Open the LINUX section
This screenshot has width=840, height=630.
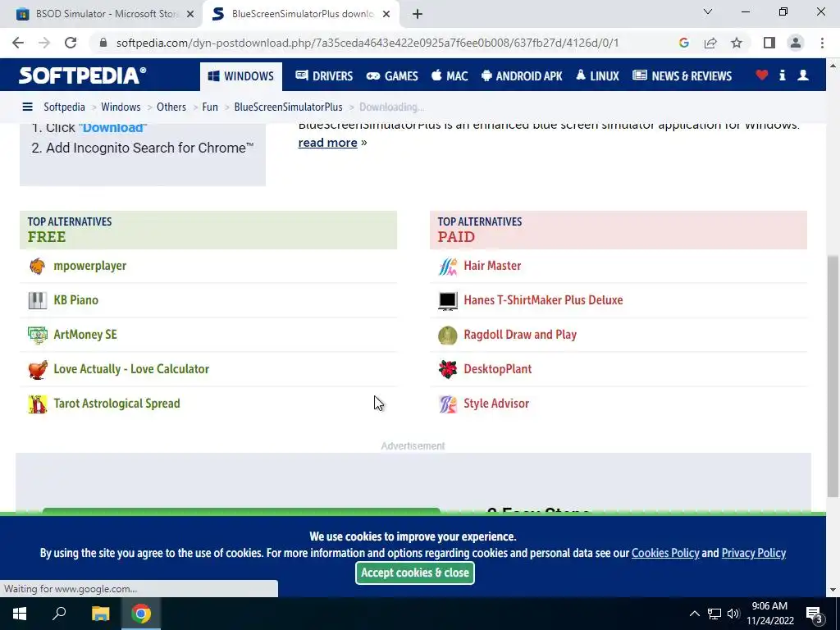597,76
